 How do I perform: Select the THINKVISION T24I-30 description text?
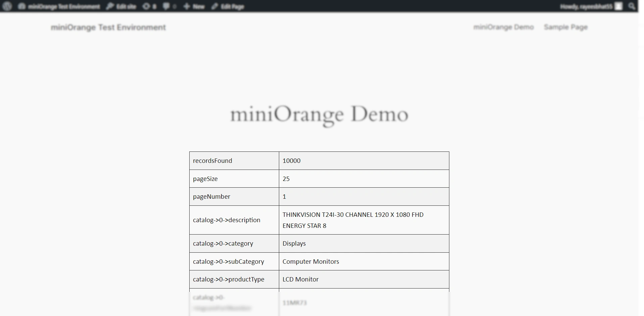point(353,220)
